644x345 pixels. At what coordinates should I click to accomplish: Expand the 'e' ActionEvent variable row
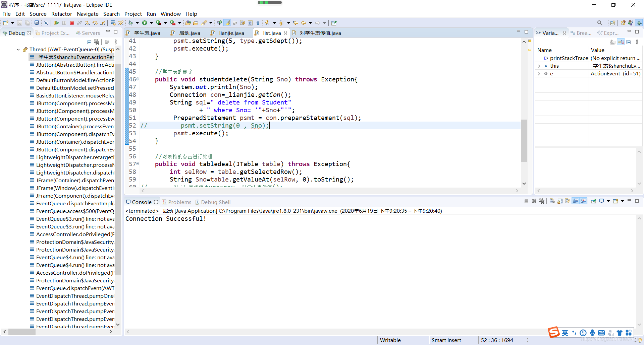pos(539,74)
